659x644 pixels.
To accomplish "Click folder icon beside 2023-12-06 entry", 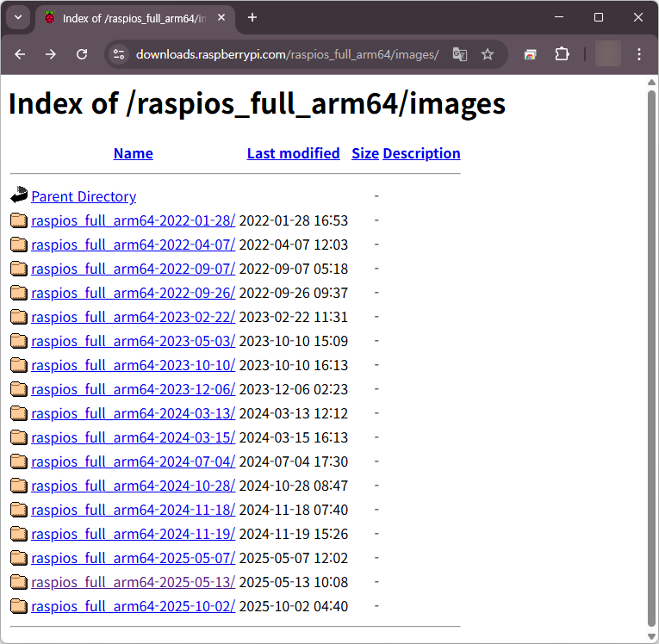I will (19, 389).
